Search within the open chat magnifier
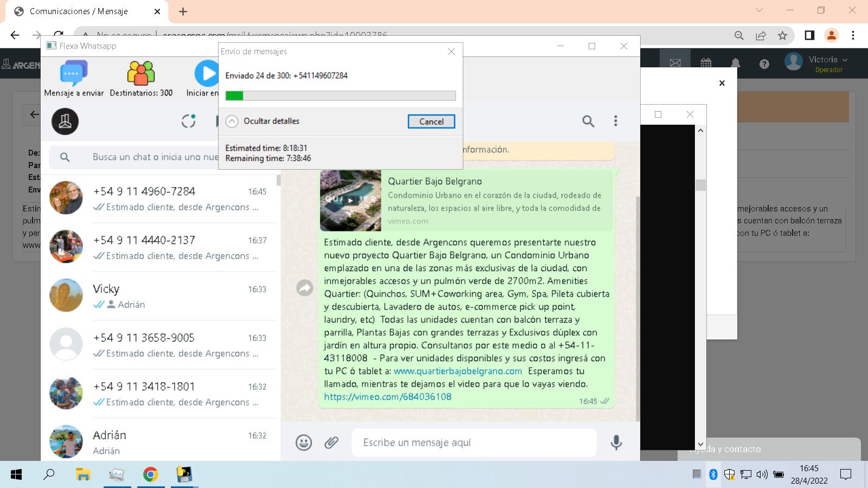868x488 pixels. [588, 121]
